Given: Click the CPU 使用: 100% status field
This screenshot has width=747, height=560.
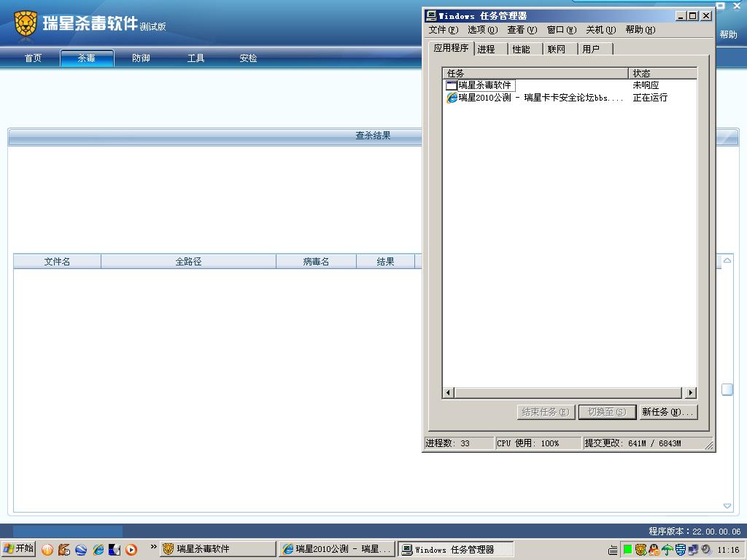Looking at the screenshot, I should (538, 443).
